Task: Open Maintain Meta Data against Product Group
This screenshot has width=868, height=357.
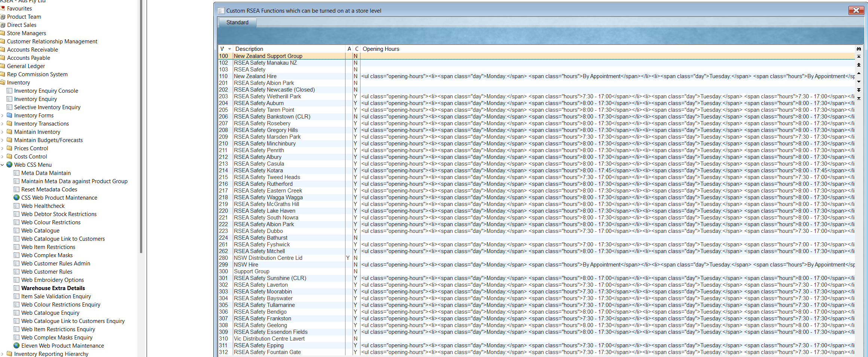Action: pos(74,181)
